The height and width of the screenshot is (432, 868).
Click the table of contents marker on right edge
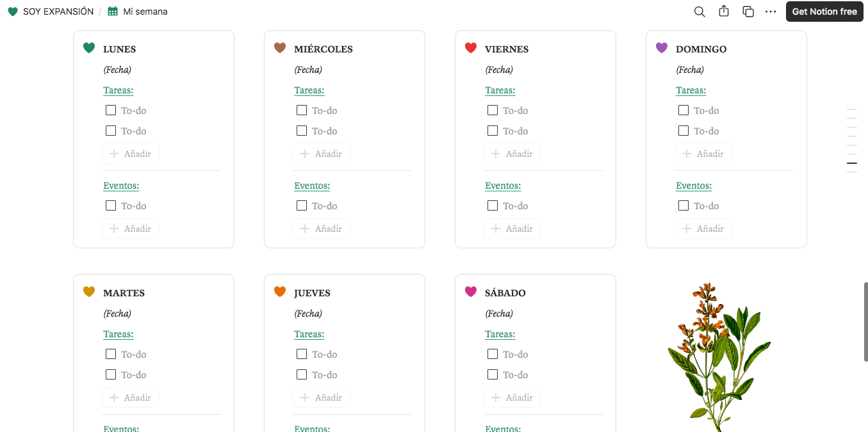(x=852, y=163)
